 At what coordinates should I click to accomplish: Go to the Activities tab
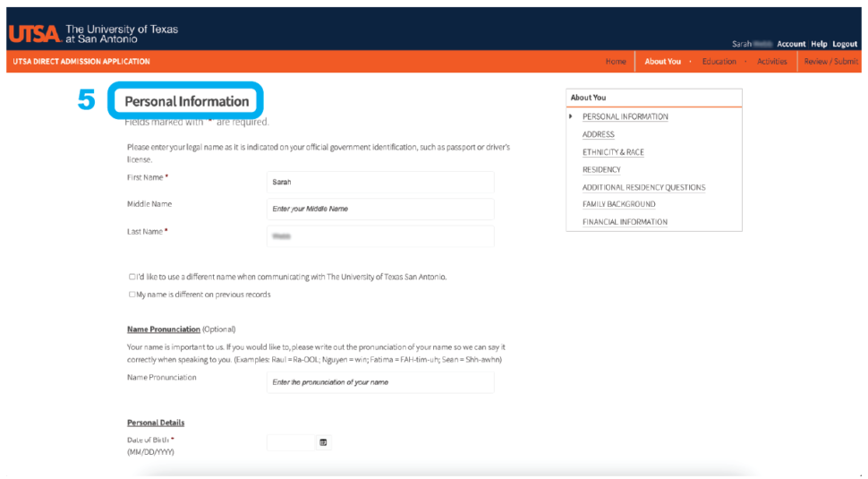(771, 62)
